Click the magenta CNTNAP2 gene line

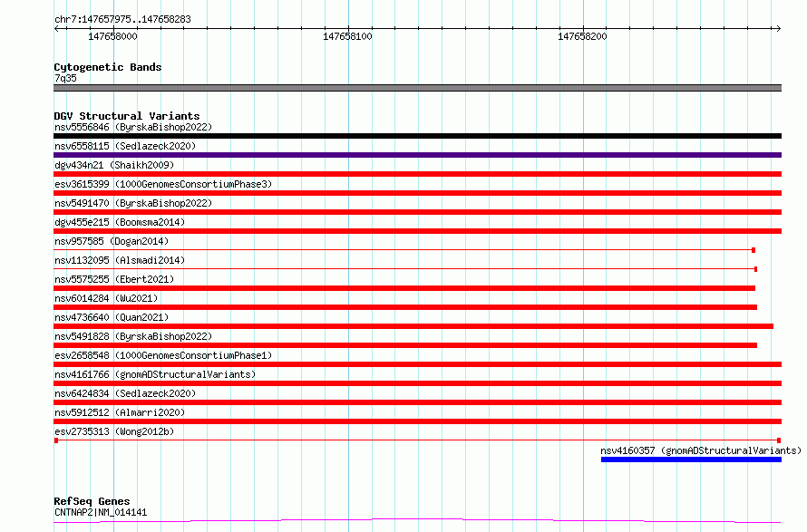417,521
